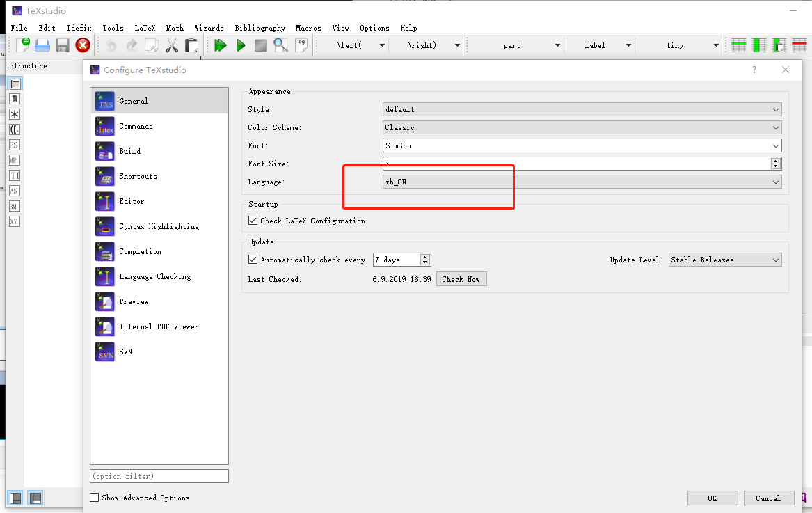Click the Undo arrow icon
Image resolution: width=812 pixels, height=513 pixels.
(x=111, y=45)
